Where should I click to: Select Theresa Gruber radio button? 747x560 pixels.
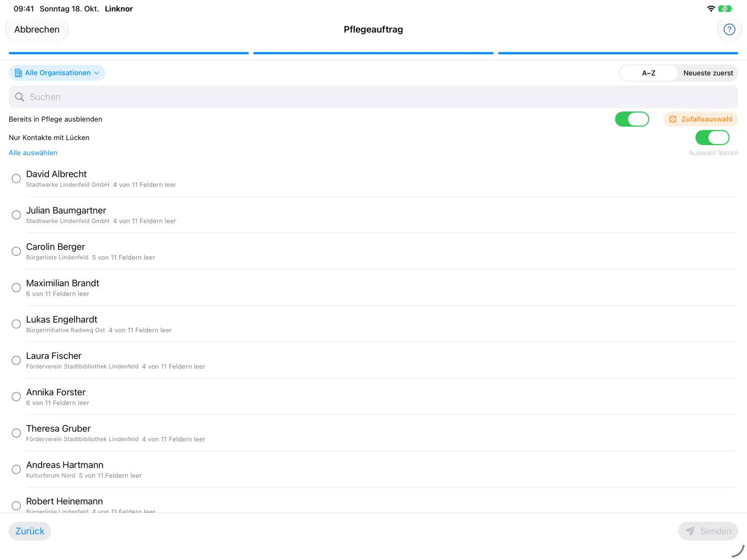pos(17,433)
